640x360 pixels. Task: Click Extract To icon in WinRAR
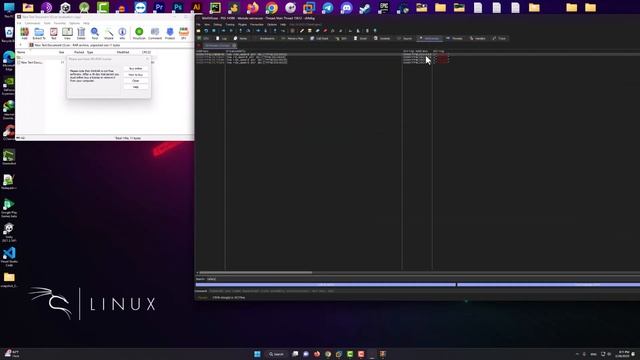click(39, 33)
